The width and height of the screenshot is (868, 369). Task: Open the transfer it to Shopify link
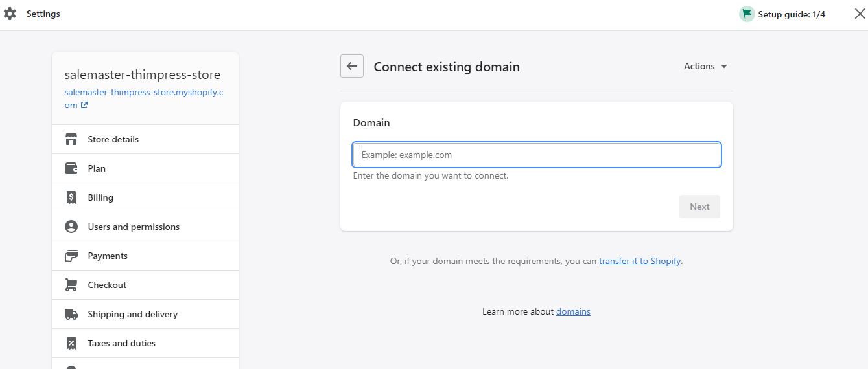click(x=640, y=261)
